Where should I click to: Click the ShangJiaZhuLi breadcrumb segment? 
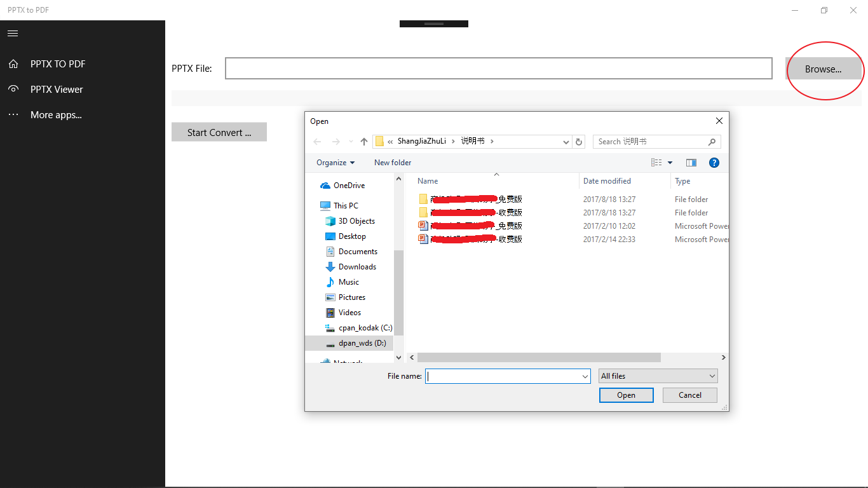(422, 142)
